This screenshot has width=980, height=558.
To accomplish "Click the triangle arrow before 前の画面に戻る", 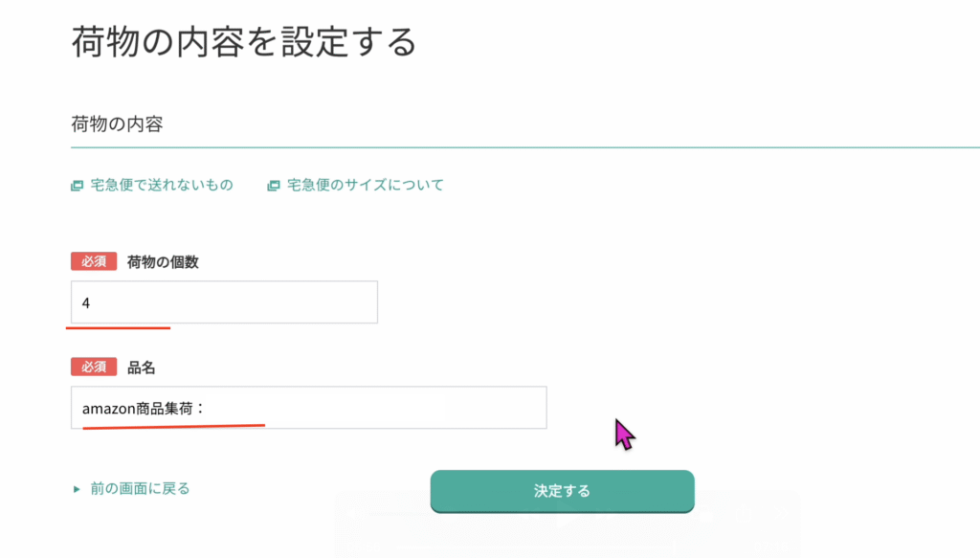I will (77, 489).
